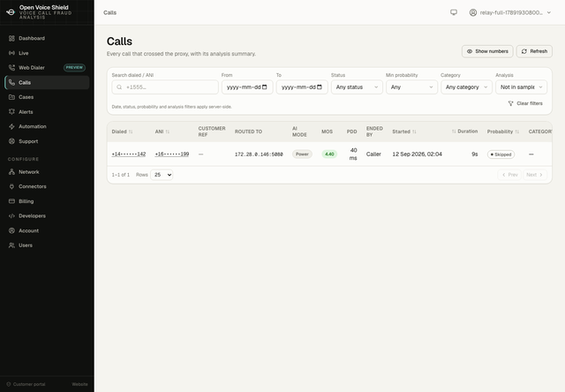This screenshot has height=392, width=565.
Task: Open ANI number +16••••••199
Action: point(172,155)
